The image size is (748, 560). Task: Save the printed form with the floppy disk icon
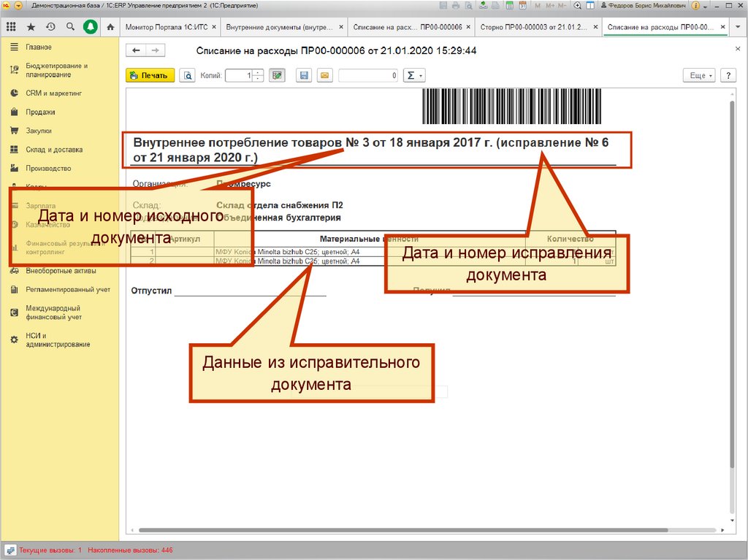click(304, 75)
